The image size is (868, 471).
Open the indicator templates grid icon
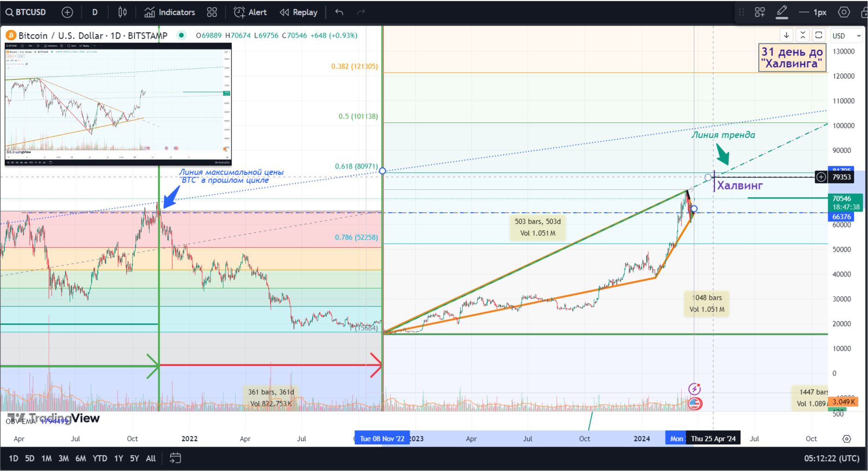point(212,12)
